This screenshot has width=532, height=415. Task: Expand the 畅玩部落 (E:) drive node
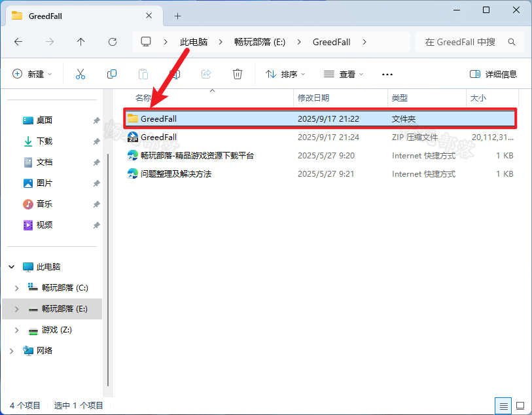point(16,309)
